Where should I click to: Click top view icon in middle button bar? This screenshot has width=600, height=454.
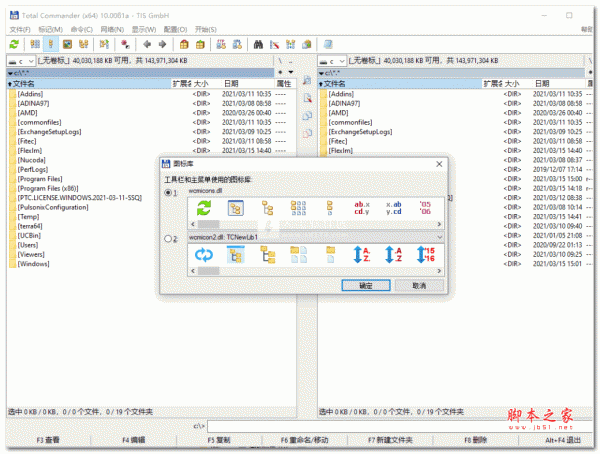[307, 80]
